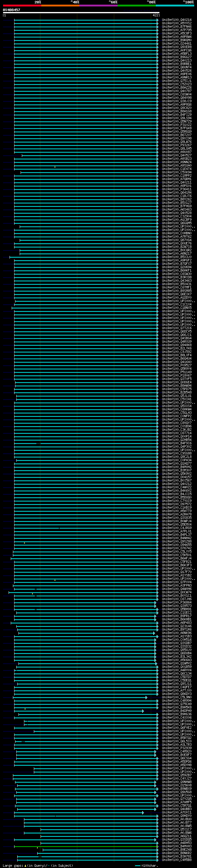
Task: Select the UniRef100_B4FI29 label
Action: pyautogui.click(x=176, y=115)
